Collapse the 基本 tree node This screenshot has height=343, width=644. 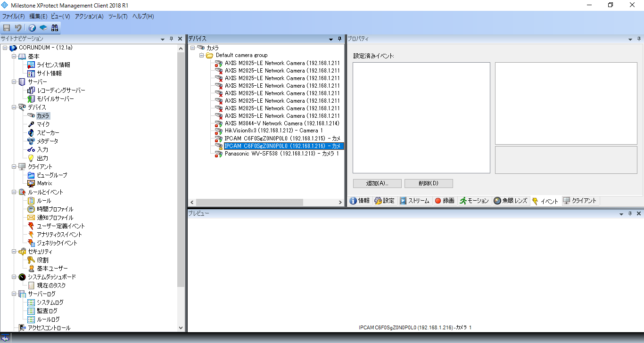coord(14,57)
